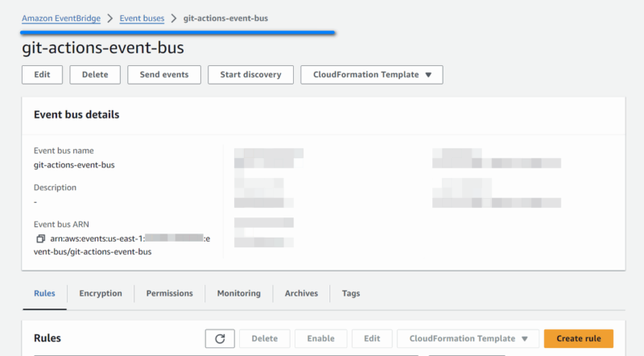Follow the Amazon EventBridge breadcrumb link
The width and height of the screenshot is (644, 356).
point(61,18)
